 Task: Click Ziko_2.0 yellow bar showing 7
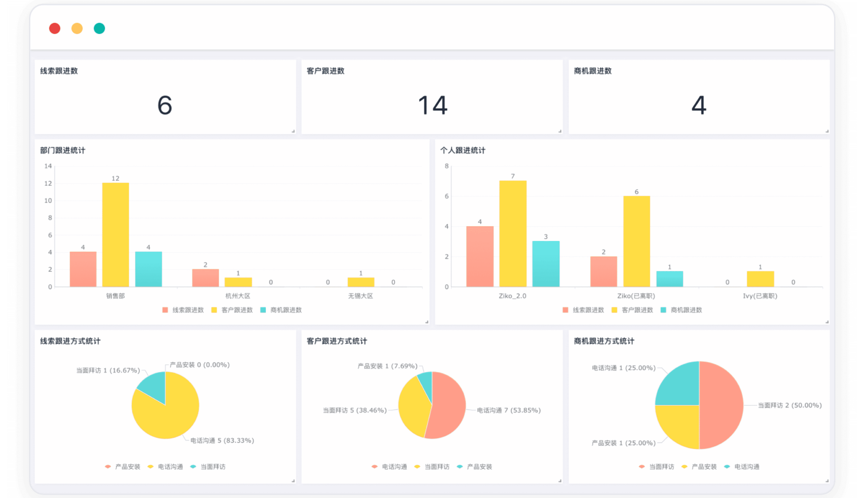click(x=513, y=233)
